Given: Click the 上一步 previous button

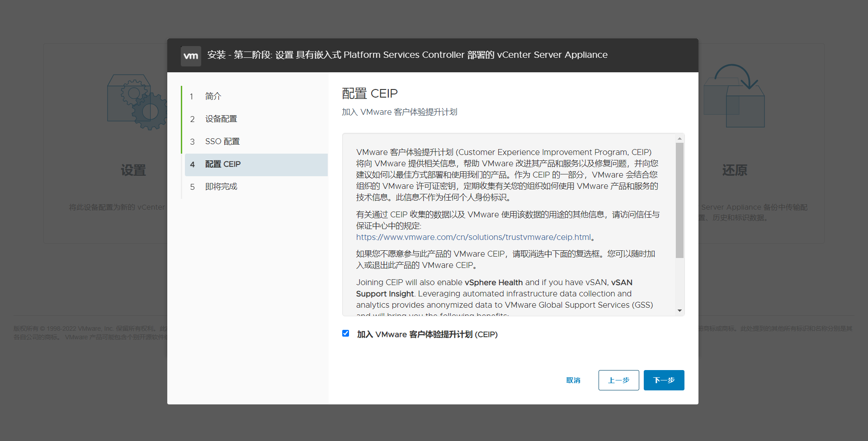Looking at the screenshot, I should [x=618, y=380].
